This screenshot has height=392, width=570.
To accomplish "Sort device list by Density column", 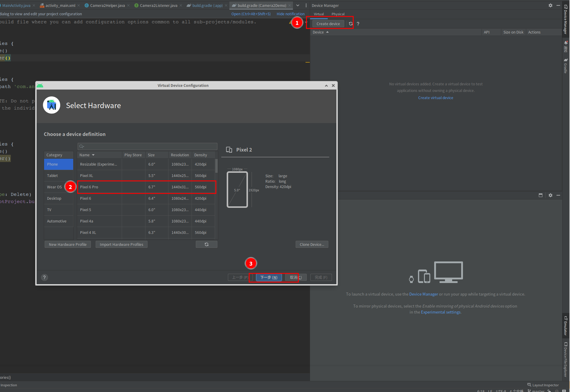I will [203, 155].
